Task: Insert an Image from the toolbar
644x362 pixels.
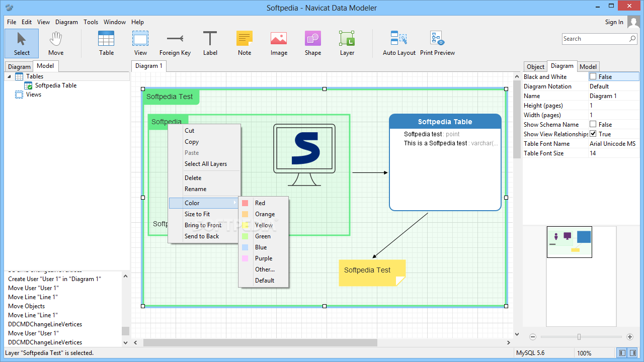Action: (x=279, y=43)
